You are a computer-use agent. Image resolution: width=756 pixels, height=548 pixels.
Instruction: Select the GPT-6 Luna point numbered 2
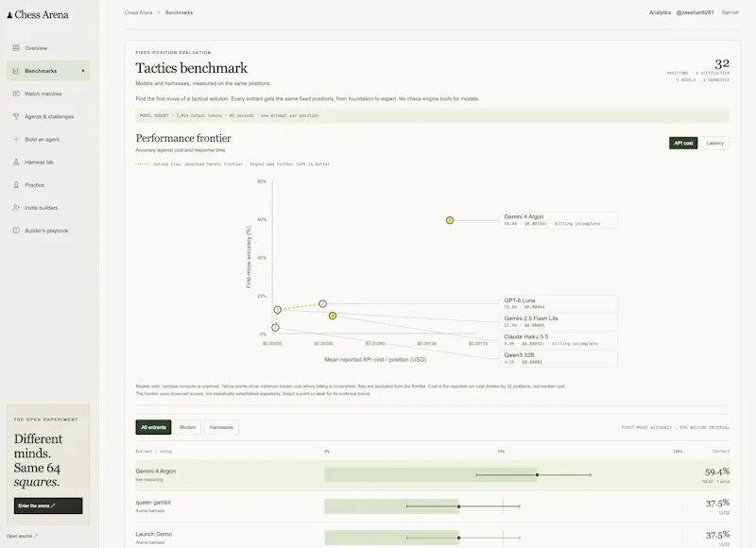322,303
